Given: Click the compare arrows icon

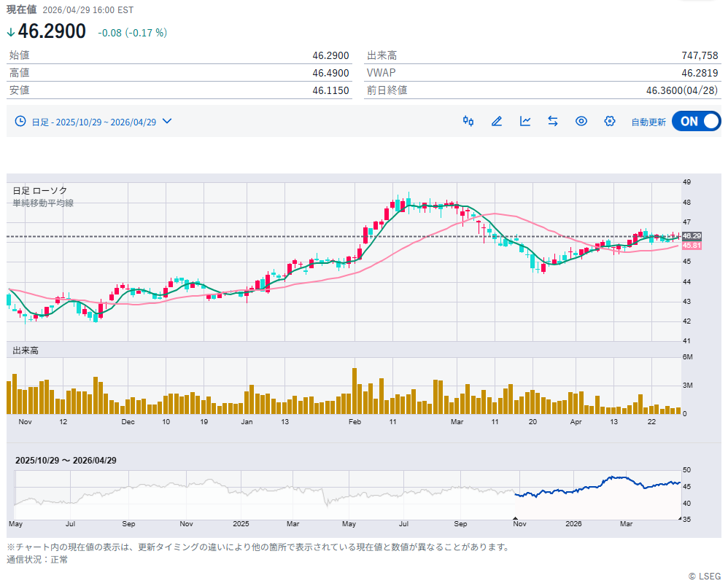Looking at the screenshot, I should coord(553,121).
